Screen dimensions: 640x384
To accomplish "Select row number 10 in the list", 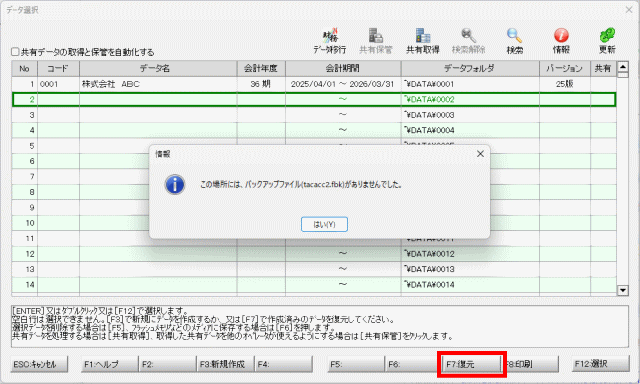I will (x=24, y=223).
